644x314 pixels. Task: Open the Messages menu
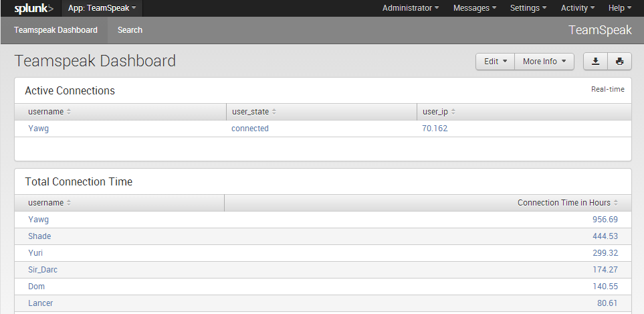(x=474, y=9)
